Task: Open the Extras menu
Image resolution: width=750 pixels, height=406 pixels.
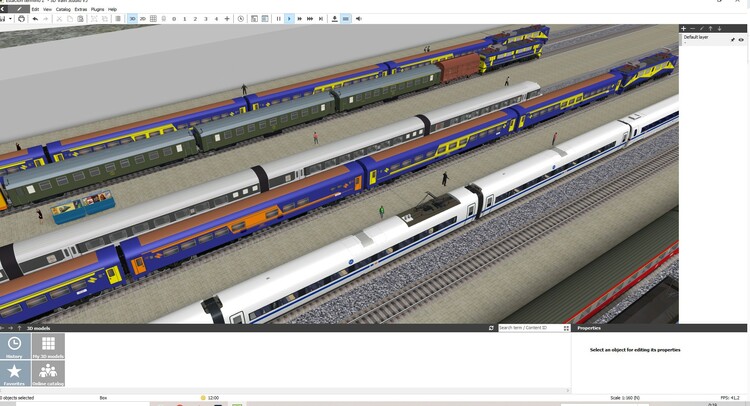Action: (80, 9)
